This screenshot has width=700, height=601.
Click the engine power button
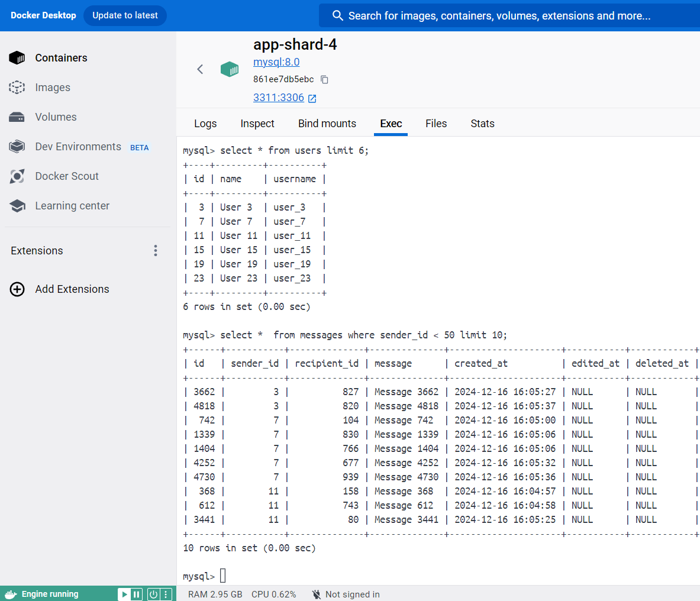[x=153, y=594]
